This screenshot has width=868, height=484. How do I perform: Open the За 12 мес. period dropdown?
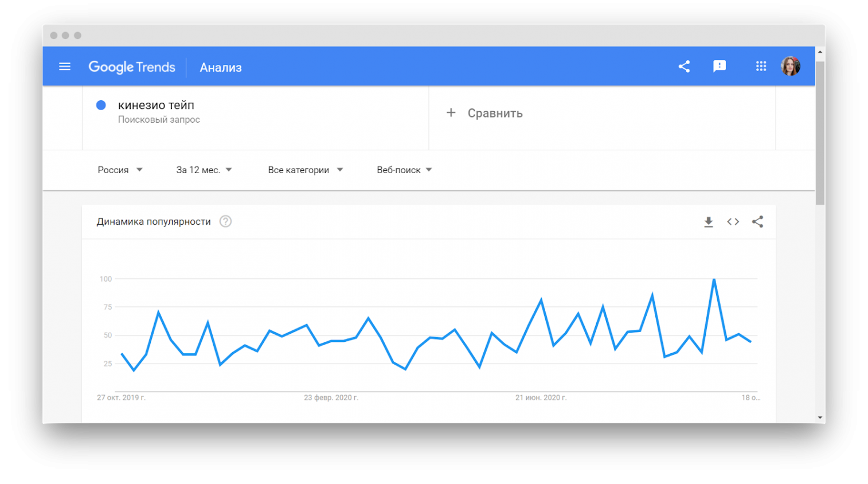pos(204,170)
